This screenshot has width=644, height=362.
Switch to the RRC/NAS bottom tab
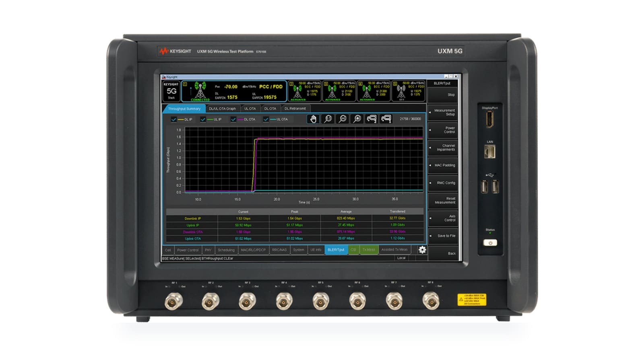point(279,250)
